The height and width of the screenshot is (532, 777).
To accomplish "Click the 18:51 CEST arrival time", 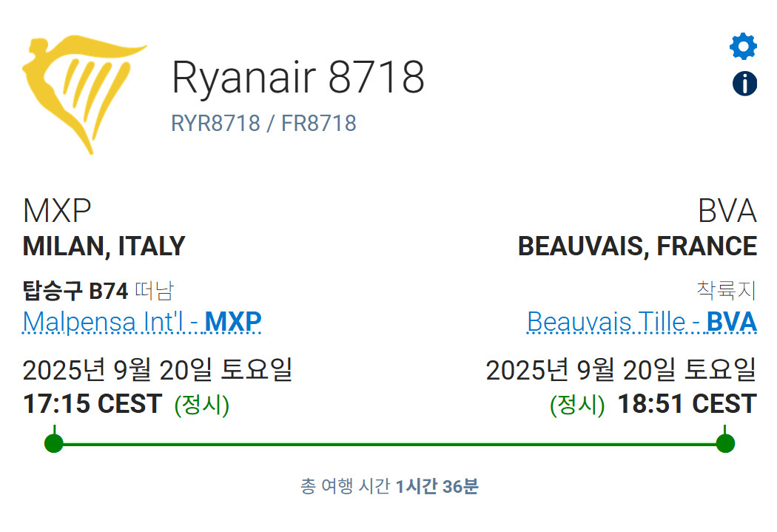I will tap(687, 404).
